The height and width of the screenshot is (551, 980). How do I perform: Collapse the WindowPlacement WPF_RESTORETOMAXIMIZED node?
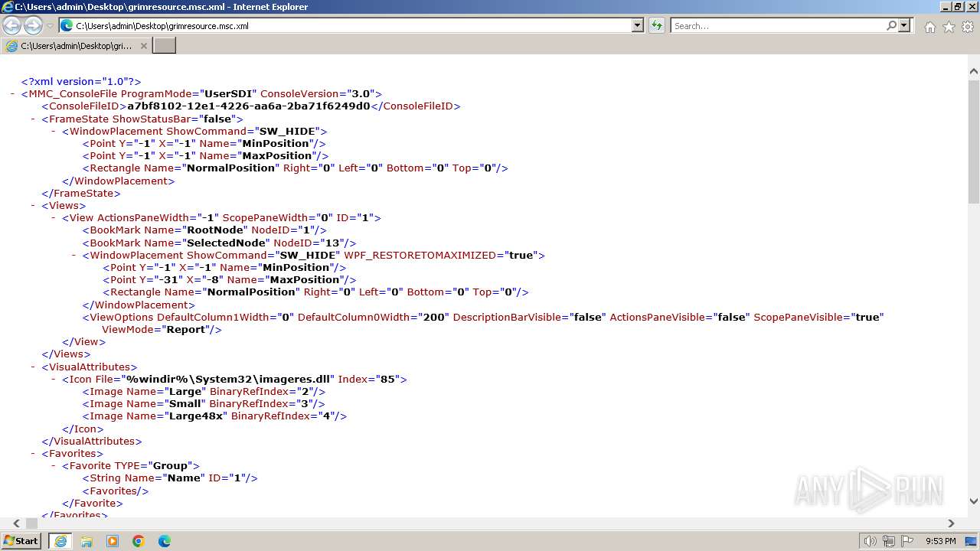pos(75,255)
